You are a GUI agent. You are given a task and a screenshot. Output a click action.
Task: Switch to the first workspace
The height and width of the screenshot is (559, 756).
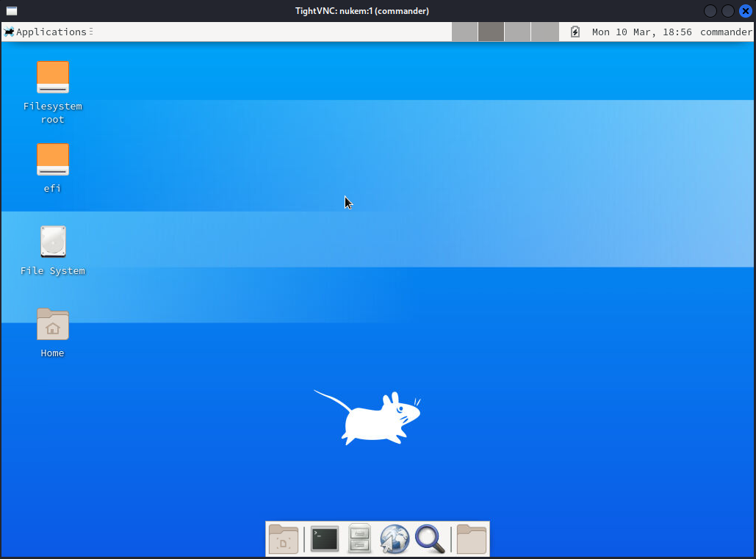click(x=465, y=32)
